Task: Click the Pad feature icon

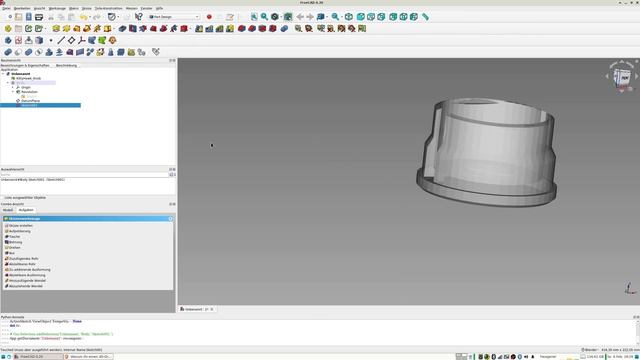Action: point(56,29)
